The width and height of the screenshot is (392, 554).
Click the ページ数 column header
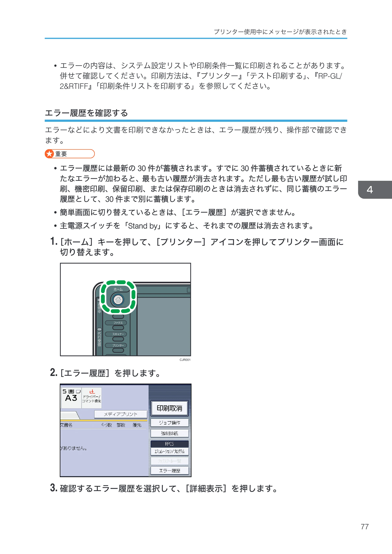[x=106, y=425]
